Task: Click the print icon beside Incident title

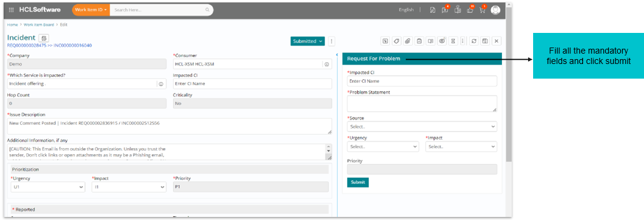Action: tap(44, 38)
